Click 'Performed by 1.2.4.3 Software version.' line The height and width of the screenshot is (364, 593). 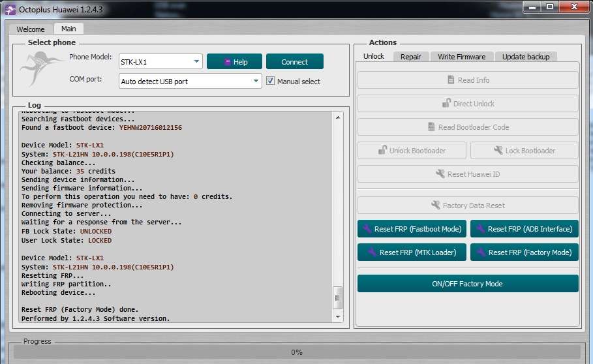coord(96,318)
